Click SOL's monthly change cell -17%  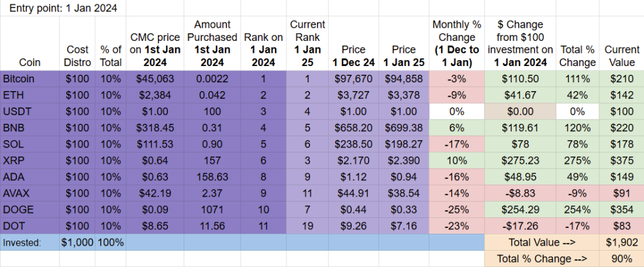click(x=457, y=144)
